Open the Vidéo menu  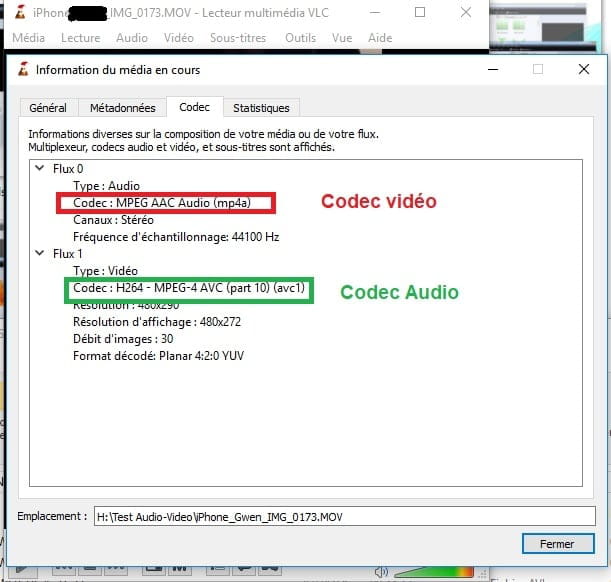[x=179, y=38]
